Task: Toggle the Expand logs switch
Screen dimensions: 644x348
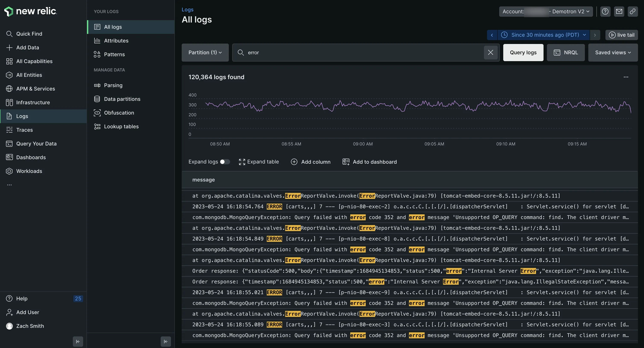Action: pos(225,162)
